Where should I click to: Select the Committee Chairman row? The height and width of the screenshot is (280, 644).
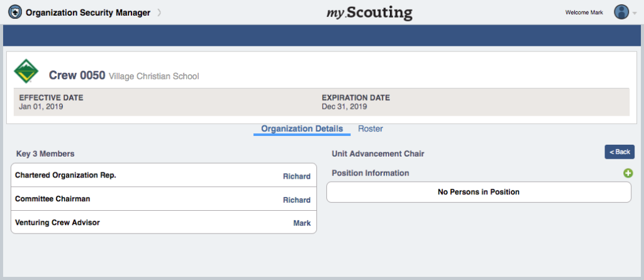click(164, 199)
